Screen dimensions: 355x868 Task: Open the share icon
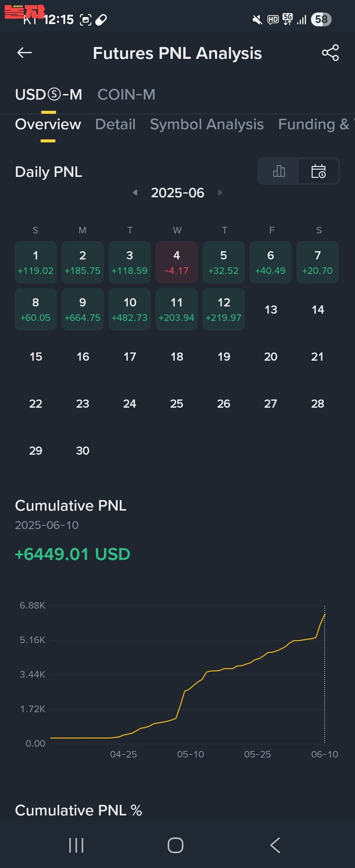330,53
